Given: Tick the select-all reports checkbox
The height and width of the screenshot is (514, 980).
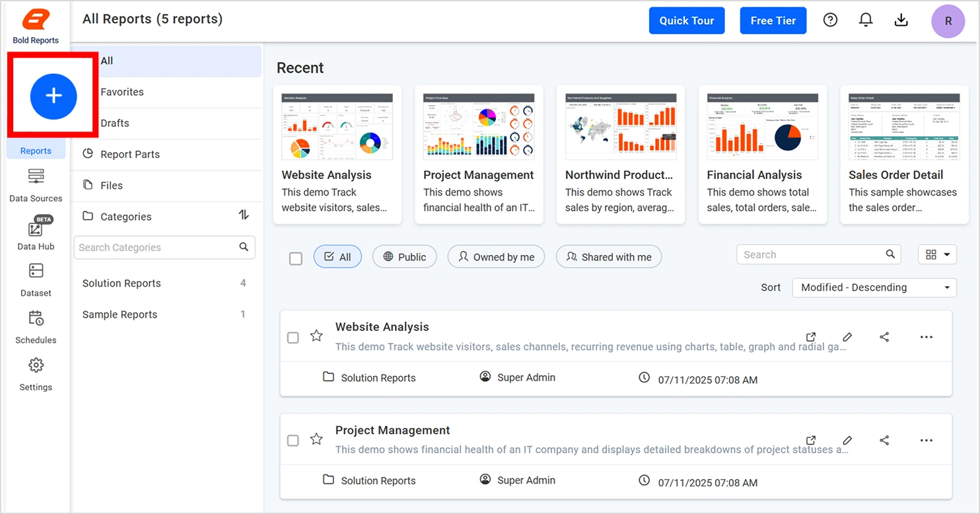Looking at the screenshot, I should 296,258.
